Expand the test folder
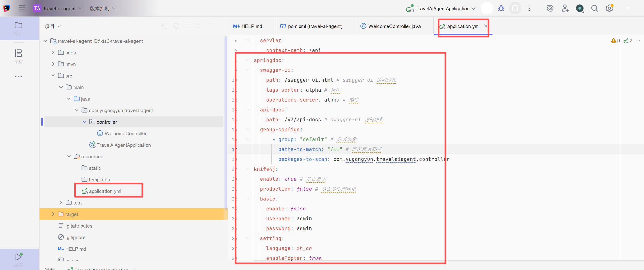644x270 pixels. [61, 203]
